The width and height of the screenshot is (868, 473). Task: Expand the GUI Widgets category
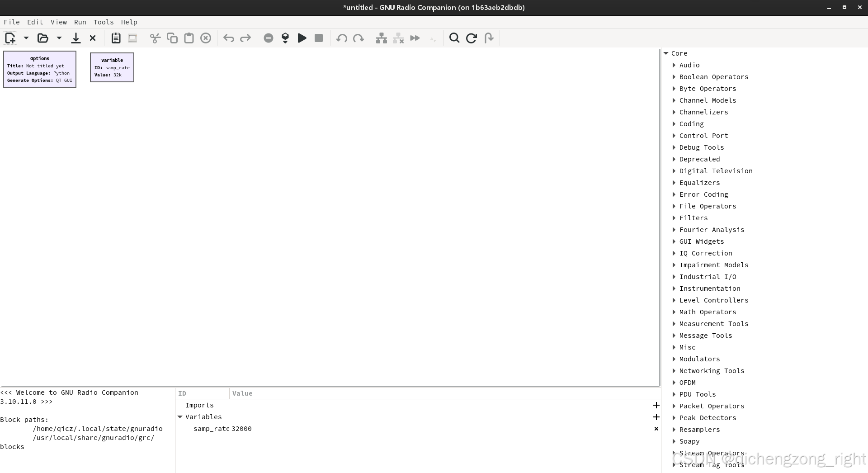pos(674,241)
